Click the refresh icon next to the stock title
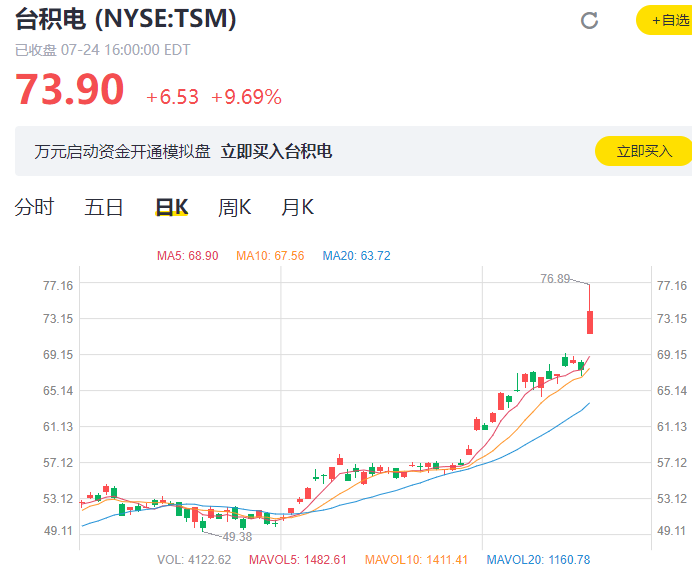 tap(590, 20)
